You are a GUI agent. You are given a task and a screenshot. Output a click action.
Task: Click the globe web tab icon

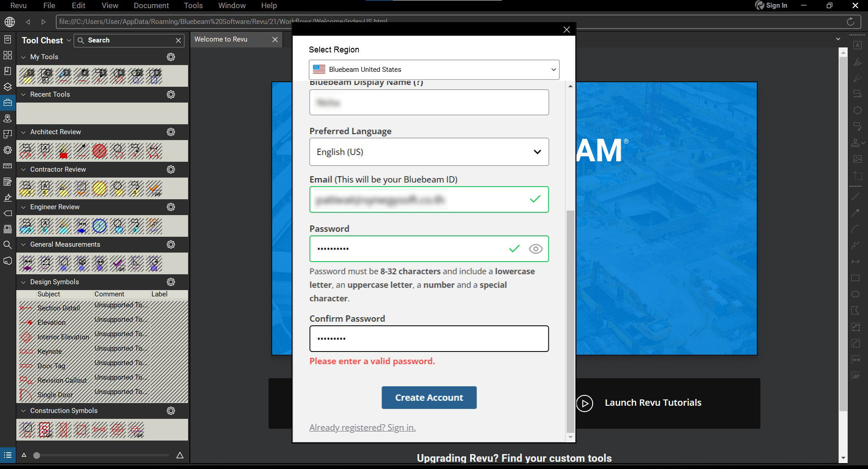(x=9, y=22)
